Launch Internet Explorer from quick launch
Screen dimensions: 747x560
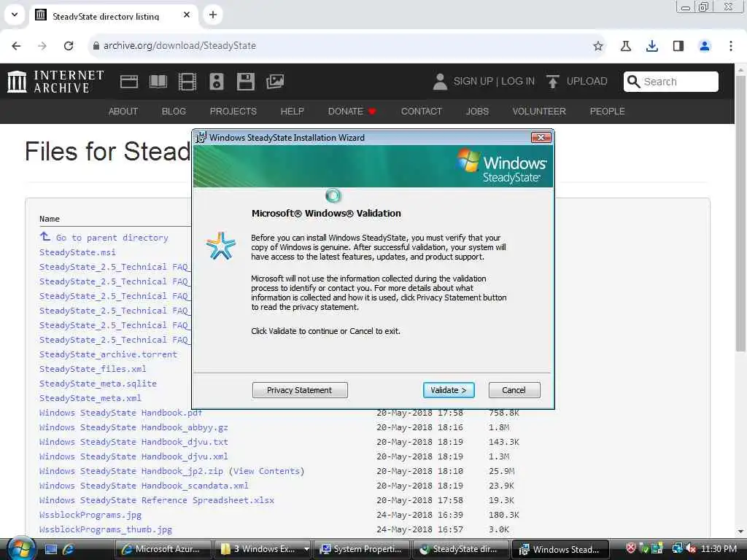pos(68,549)
